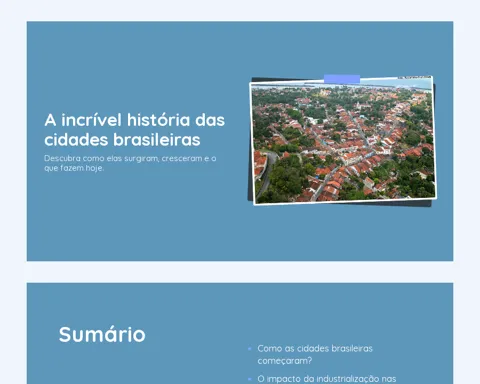The image size is (480, 384).
Task: Select title line 'A incrível história das'
Action: [x=135, y=120]
